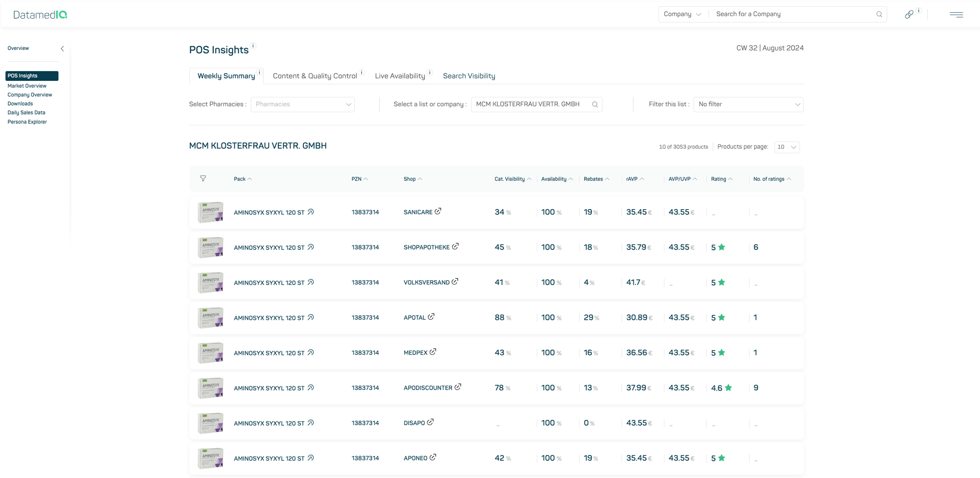The width and height of the screenshot is (980, 478).
Task: Open the Company dropdown in header
Action: coord(683,14)
